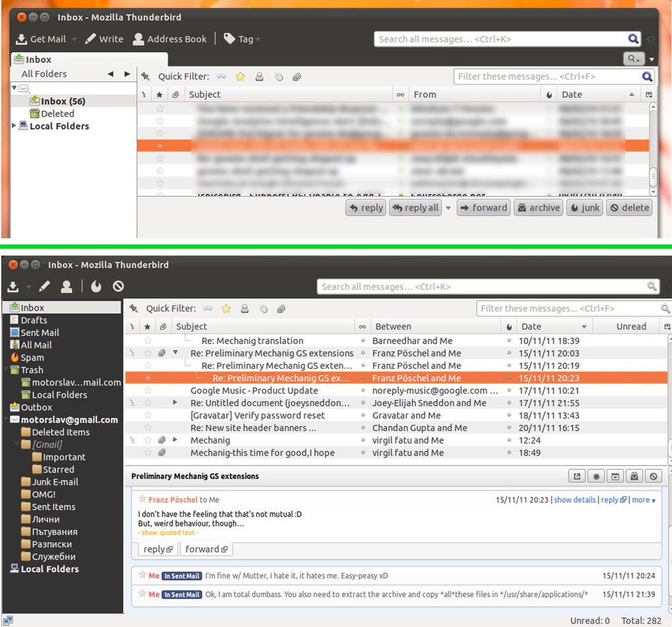672x627 pixels.
Task: Open the 'more' dropdown in the message header
Action: 643,499
